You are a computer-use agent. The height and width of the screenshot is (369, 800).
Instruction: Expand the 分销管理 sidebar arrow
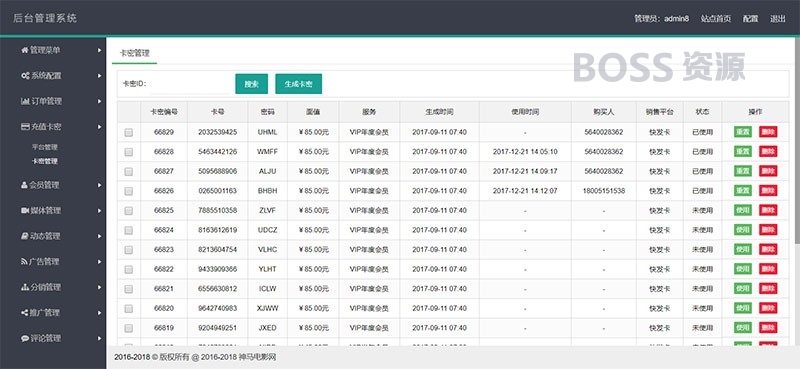(x=99, y=287)
